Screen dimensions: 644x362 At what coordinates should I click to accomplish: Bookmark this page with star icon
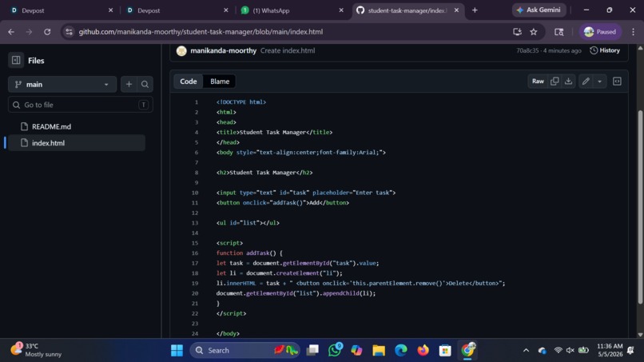pyautogui.click(x=534, y=32)
